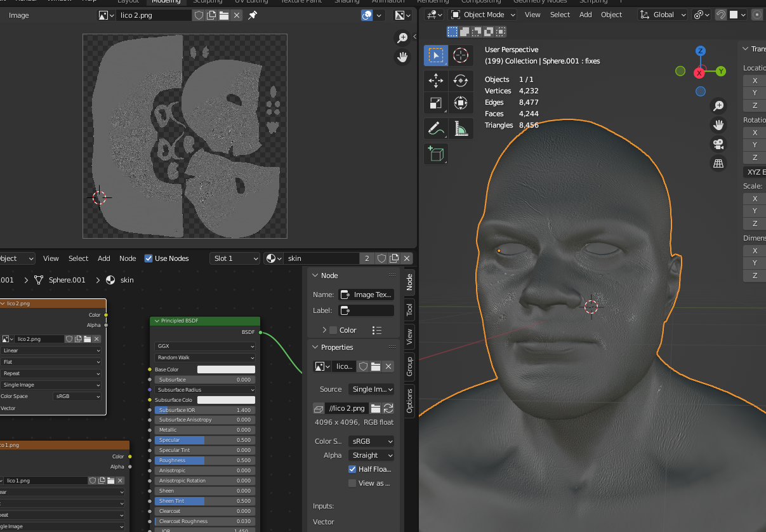This screenshot has height=532, width=766.
Task: Disable the Use Nodes checkbox
Action: 149,258
